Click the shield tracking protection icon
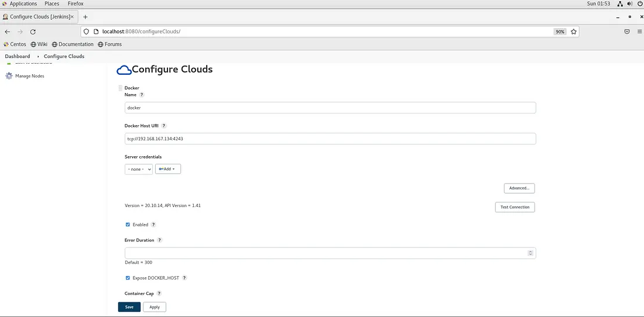The height and width of the screenshot is (317, 644). (86, 32)
